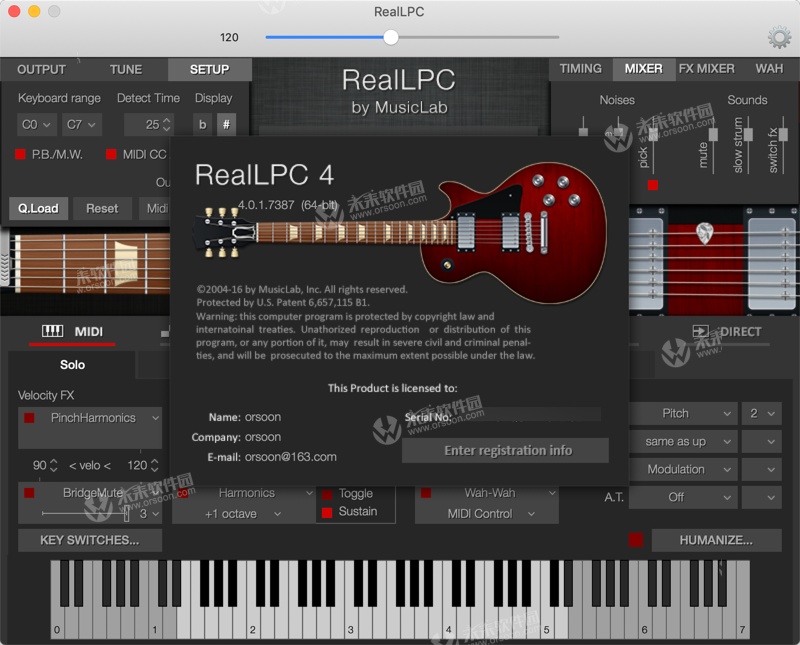Screen dimensions: 800x645
Task: Click the MIDI keyboard icon
Action: 53,331
